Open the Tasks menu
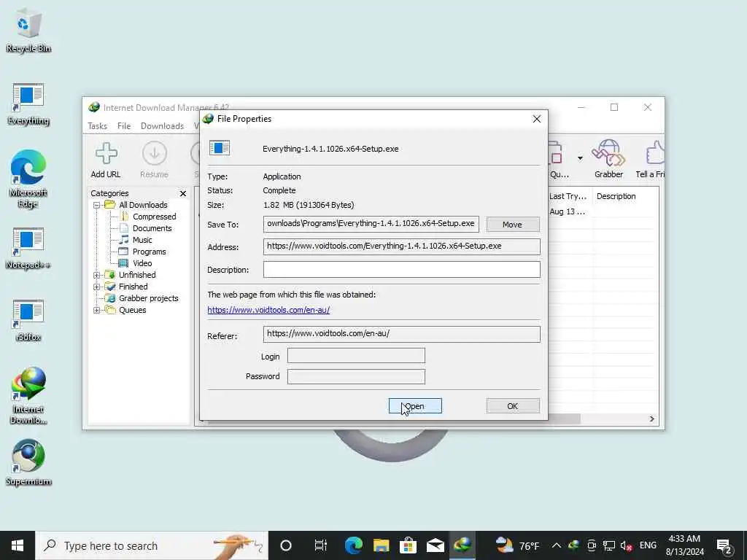Image resolution: width=747 pixels, height=560 pixels. point(97,125)
